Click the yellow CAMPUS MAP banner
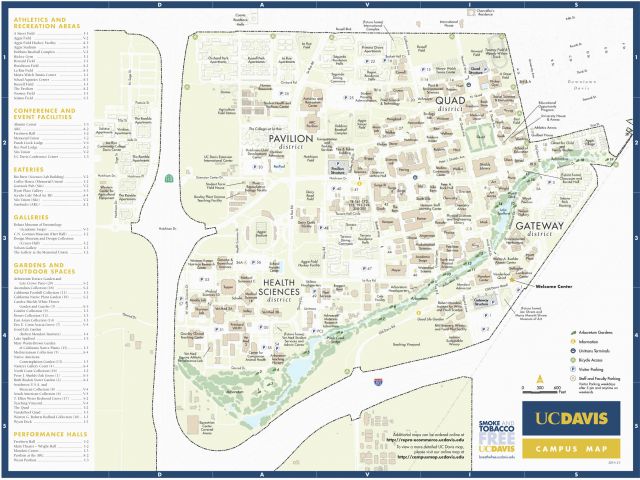The height and width of the screenshot is (480, 640). [x=571, y=449]
